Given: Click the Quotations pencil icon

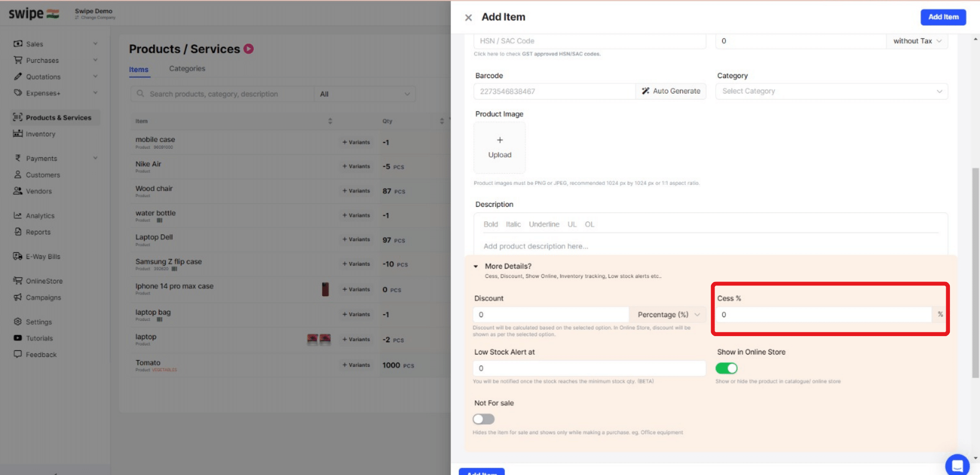Looking at the screenshot, I should coord(18,77).
